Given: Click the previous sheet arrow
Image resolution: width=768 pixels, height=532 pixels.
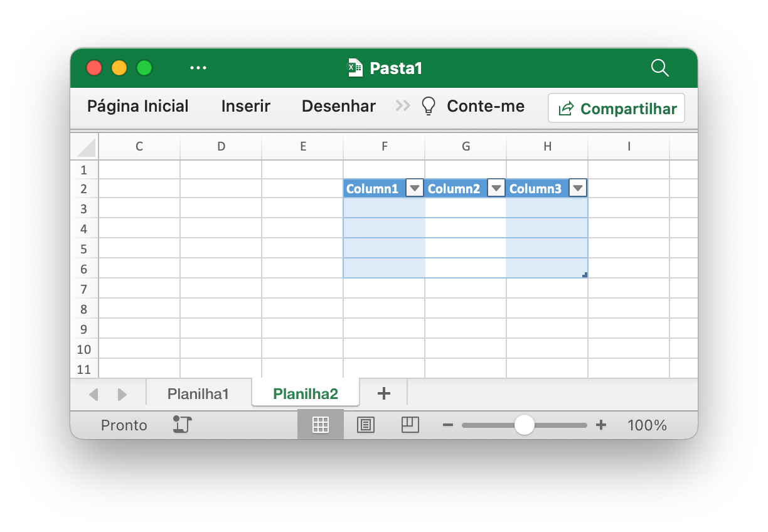Looking at the screenshot, I should (94, 394).
